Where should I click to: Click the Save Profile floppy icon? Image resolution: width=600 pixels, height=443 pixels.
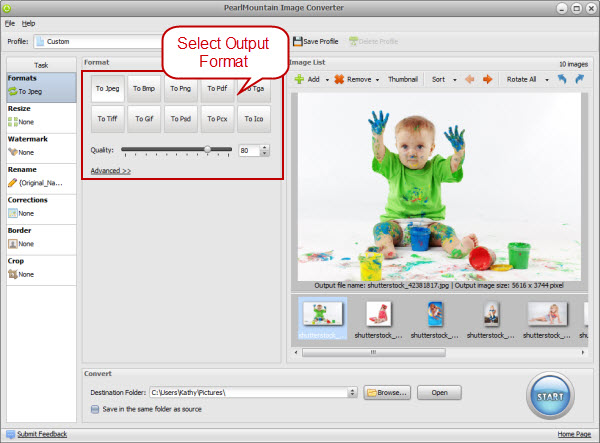pyautogui.click(x=297, y=41)
